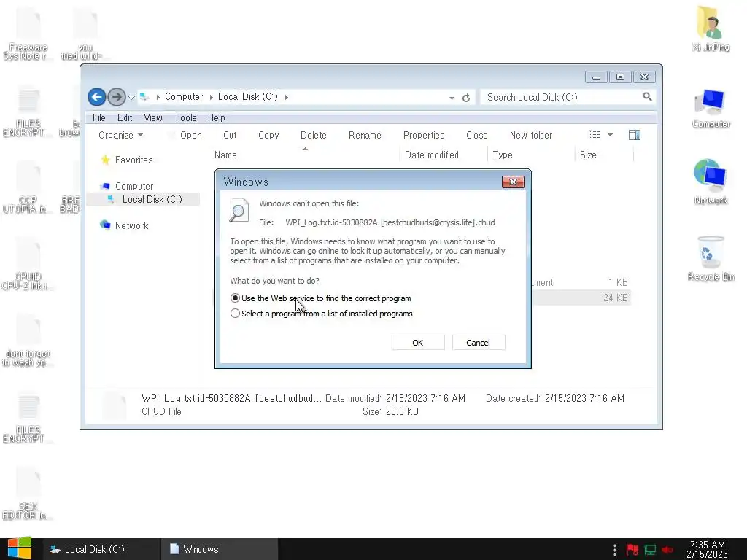Close the Windows dialog with red X

coord(513,182)
